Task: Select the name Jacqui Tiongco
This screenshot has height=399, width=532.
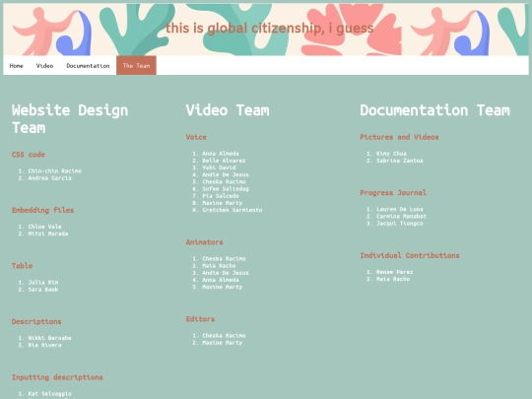Action: (x=400, y=224)
